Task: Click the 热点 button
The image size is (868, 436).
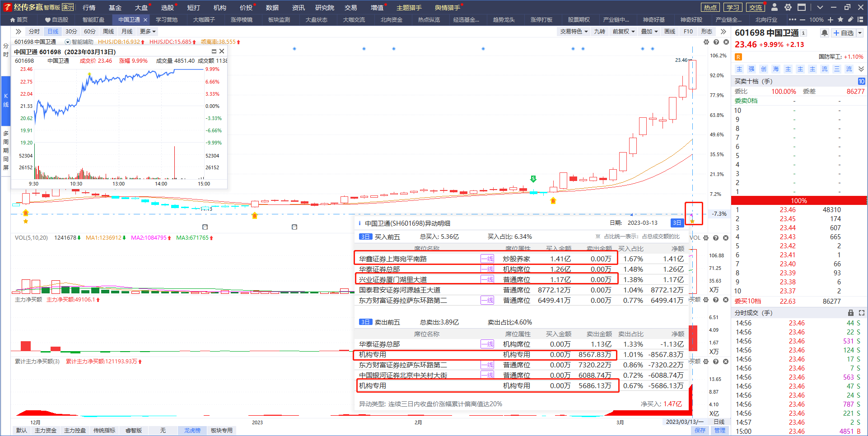Action: click(710, 7)
